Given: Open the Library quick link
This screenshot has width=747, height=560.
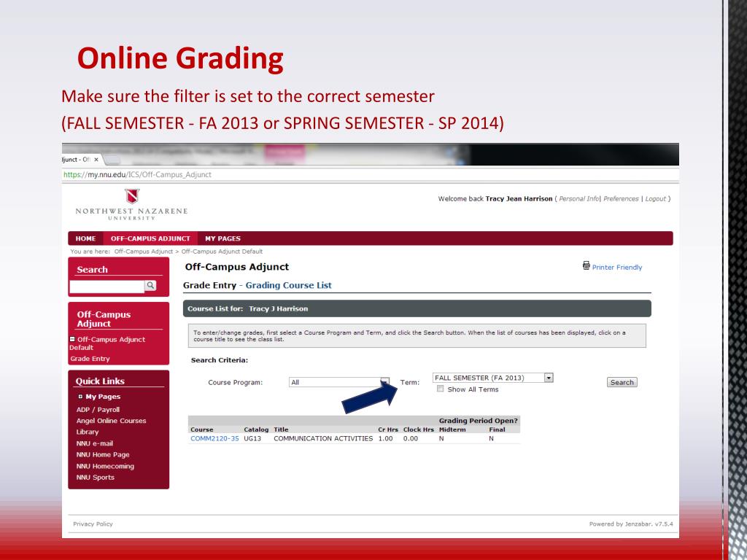Looking at the screenshot, I should coord(88,432).
